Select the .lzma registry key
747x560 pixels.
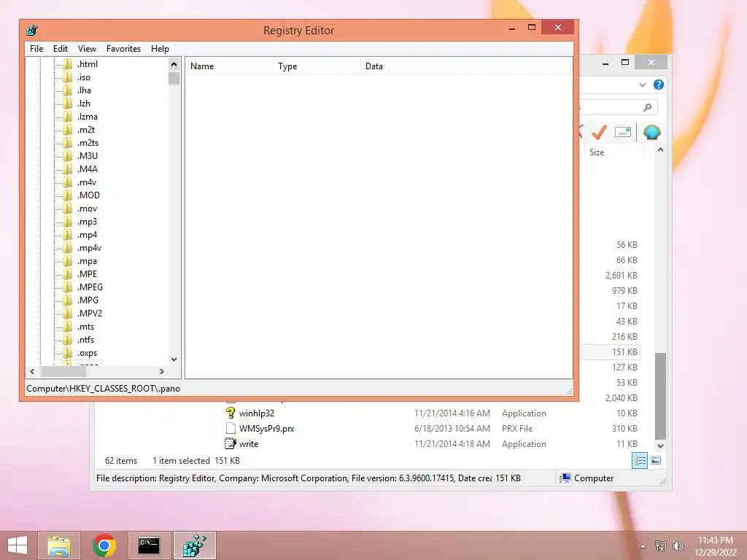pos(88,116)
